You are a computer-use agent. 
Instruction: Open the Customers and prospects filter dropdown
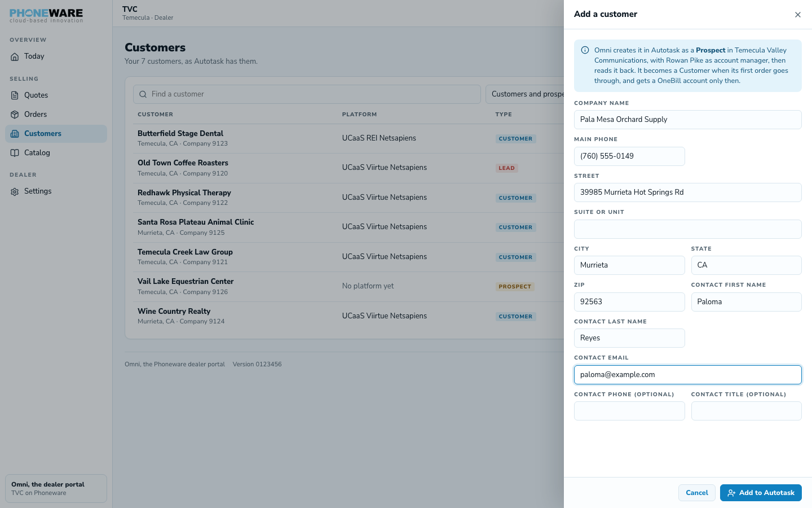click(x=525, y=94)
